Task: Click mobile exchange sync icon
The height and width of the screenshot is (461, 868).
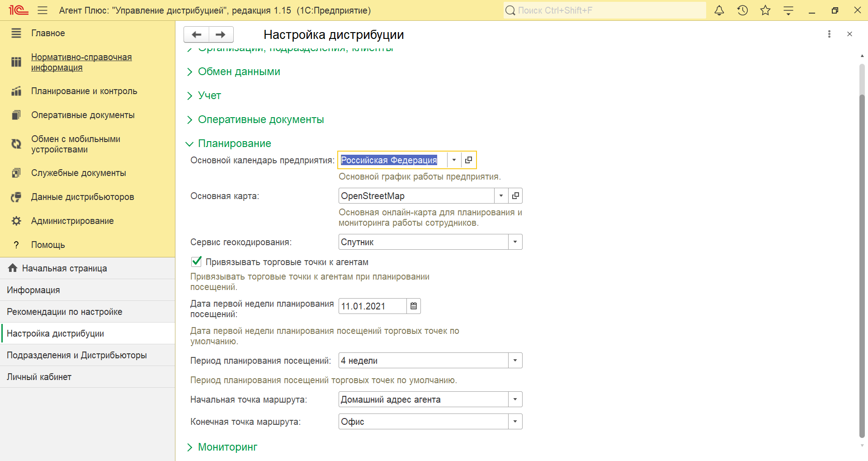Action: pyautogui.click(x=16, y=144)
